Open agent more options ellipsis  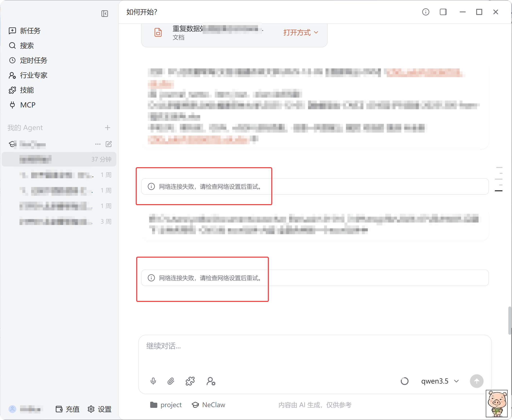pyautogui.click(x=98, y=144)
